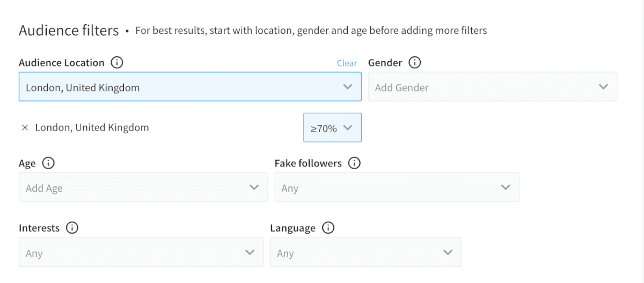Click the chevron arrow in Fake followers field

coord(506,187)
